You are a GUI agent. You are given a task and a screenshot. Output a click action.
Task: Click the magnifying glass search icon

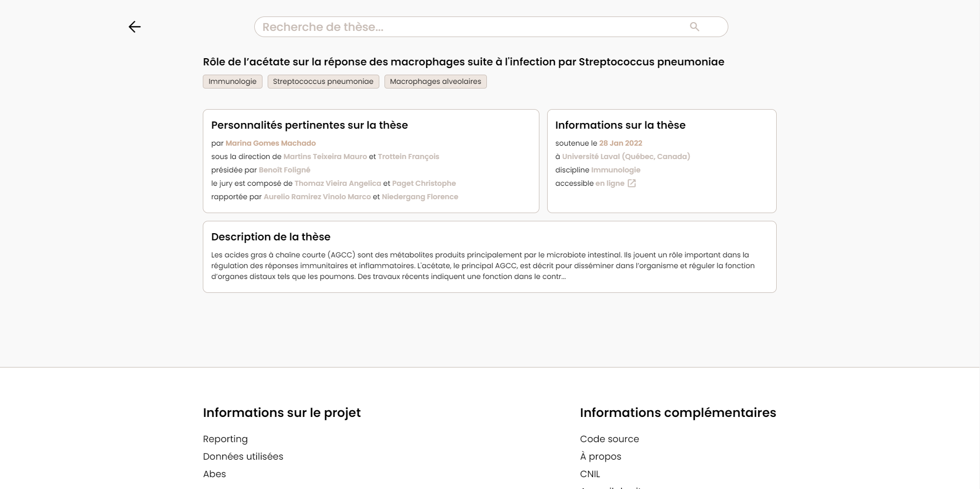point(694,27)
